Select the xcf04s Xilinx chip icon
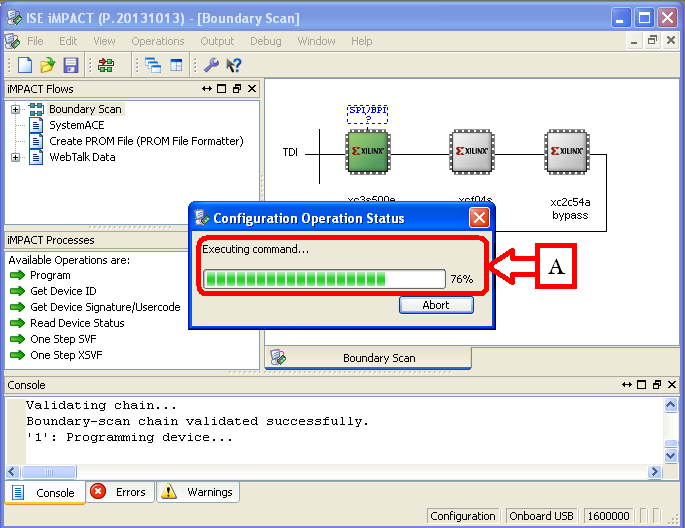 pyautogui.click(x=472, y=151)
